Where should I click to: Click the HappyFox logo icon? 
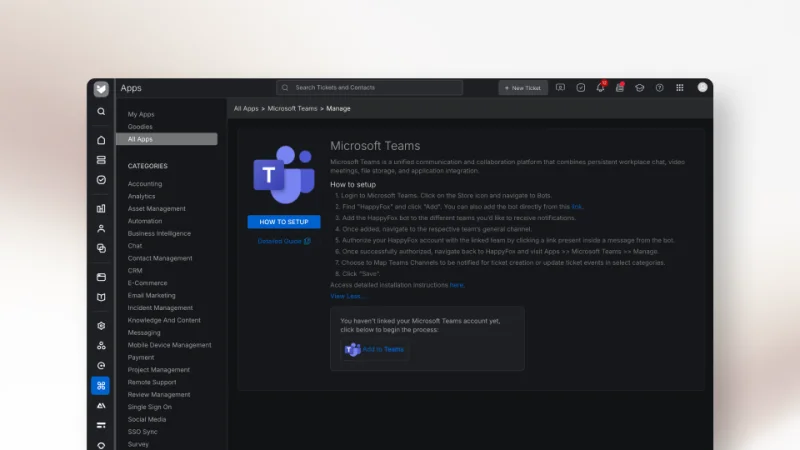101,89
